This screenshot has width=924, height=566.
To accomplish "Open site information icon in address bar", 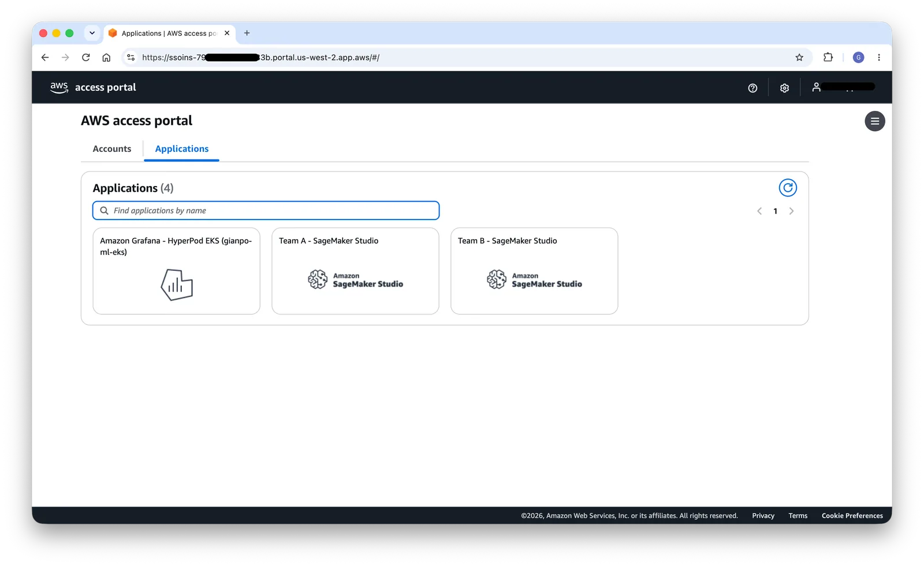I will pos(131,57).
